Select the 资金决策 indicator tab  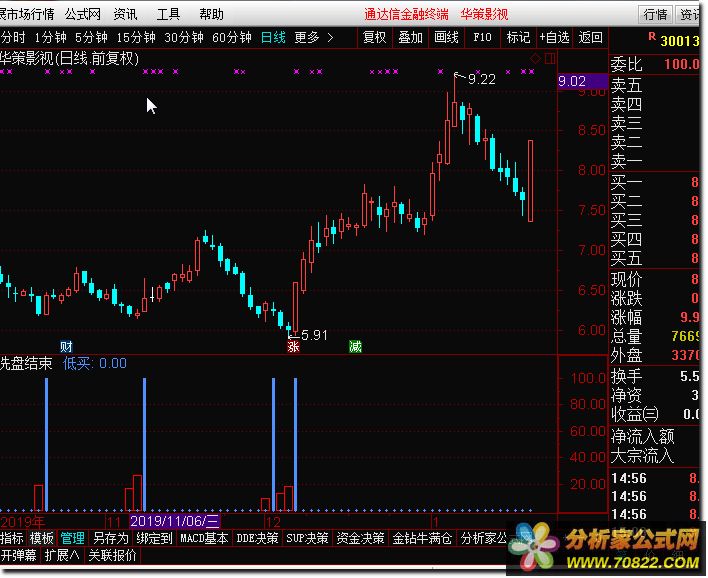coord(360,538)
